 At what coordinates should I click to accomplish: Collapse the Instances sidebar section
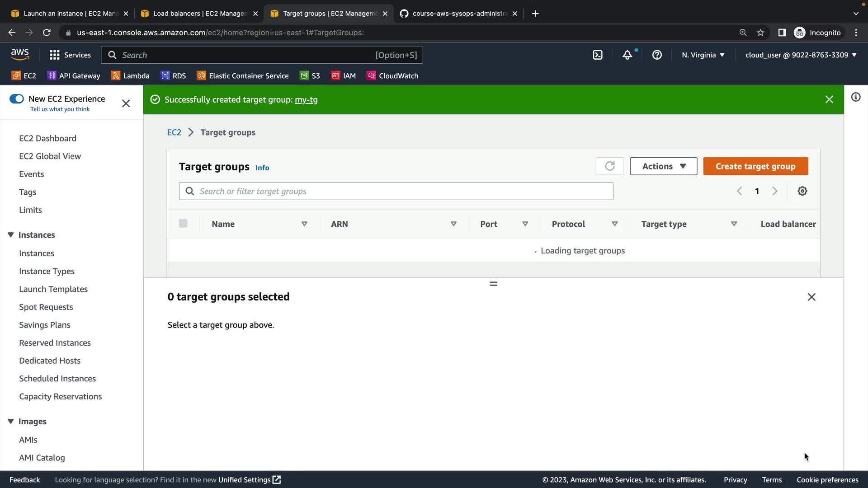click(x=11, y=235)
